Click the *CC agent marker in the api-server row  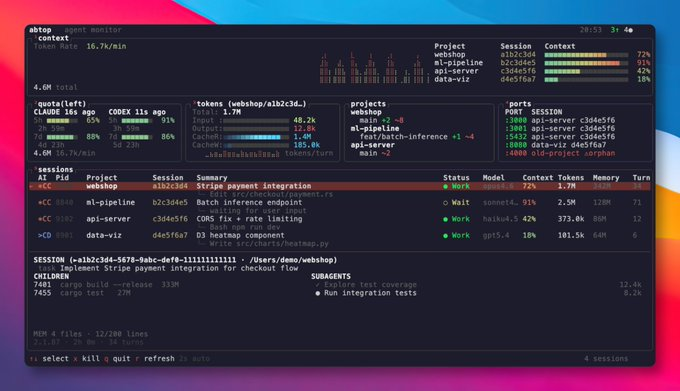pos(45,219)
